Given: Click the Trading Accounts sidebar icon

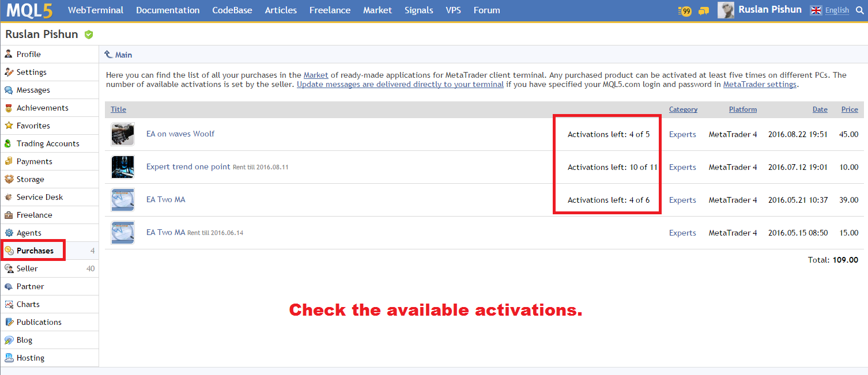Looking at the screenshot, I should click(x=9, y=143).
